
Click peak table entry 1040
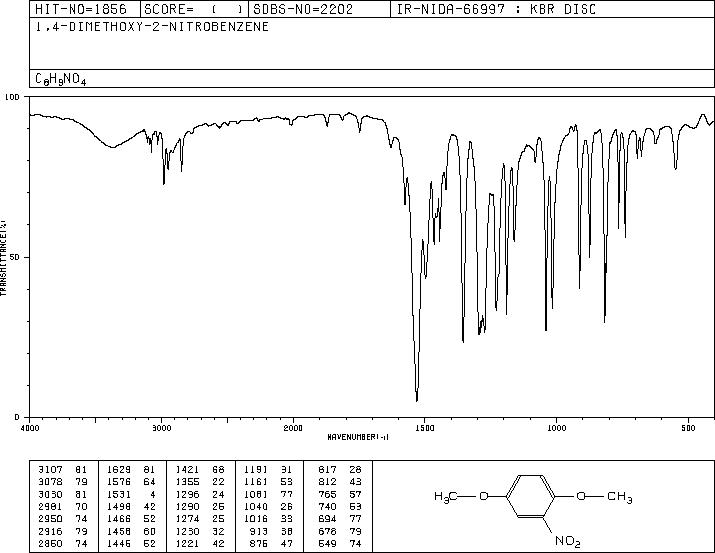tap(256, 506)
